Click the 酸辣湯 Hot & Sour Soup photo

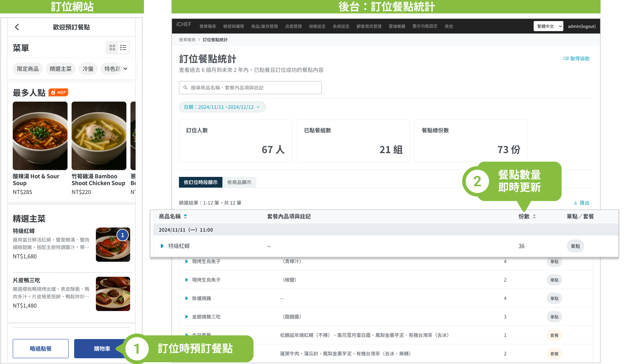point(40,136)
